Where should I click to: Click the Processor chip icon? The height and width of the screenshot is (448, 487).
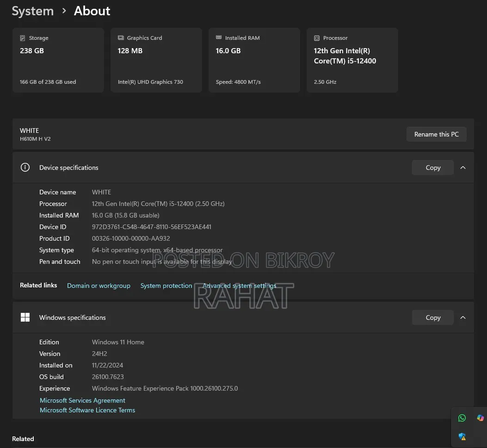tap(316, 38)
